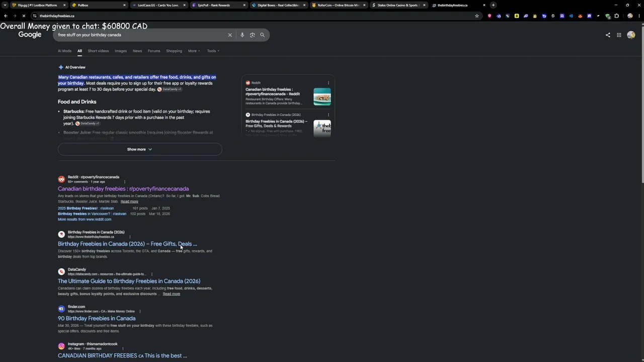Click Read more under Reddit snippet
644x362 pixels.
(129, 202)
